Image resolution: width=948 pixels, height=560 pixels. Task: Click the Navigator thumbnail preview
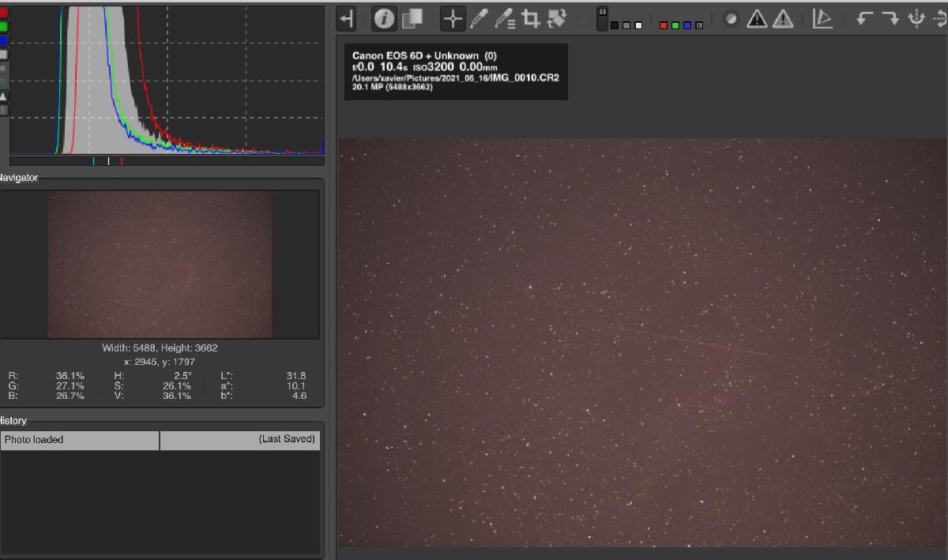point(160,265)
